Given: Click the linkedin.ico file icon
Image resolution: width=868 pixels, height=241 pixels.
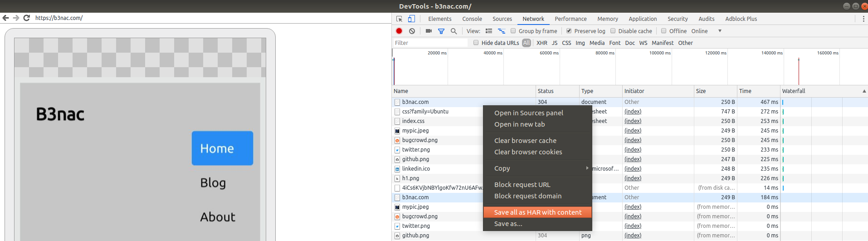Looking at the screenshot, I should (397, 169).
